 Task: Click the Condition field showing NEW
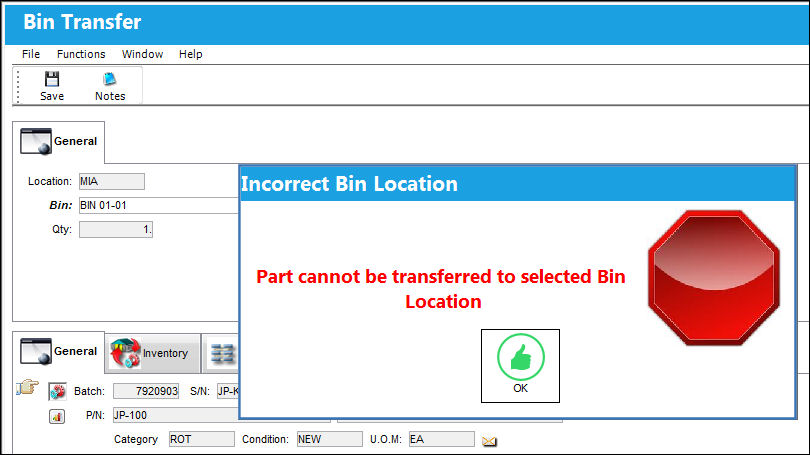(x=330, y=439)
